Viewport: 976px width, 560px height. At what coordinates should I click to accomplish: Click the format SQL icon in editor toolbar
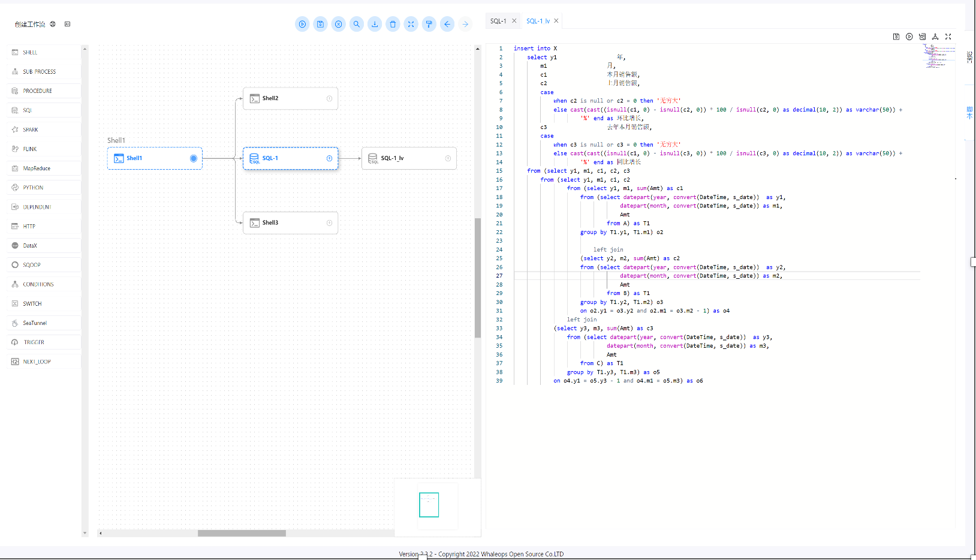(x=922, y=37)
